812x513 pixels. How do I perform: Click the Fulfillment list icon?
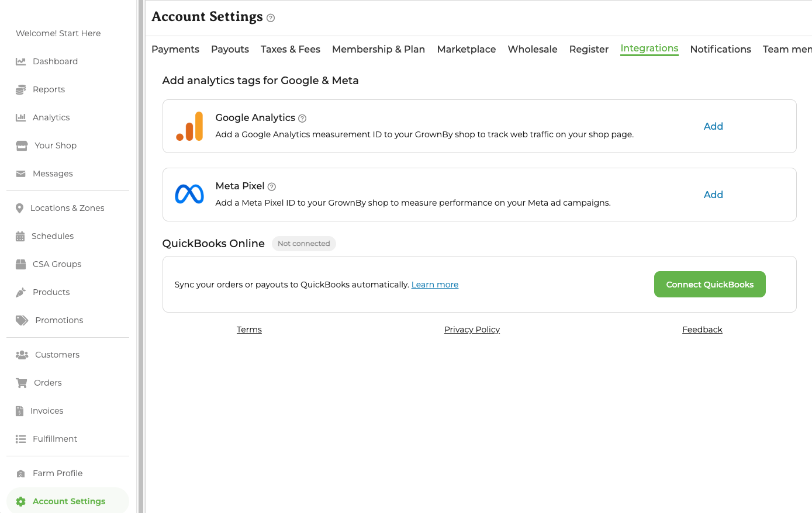(20, 439)
